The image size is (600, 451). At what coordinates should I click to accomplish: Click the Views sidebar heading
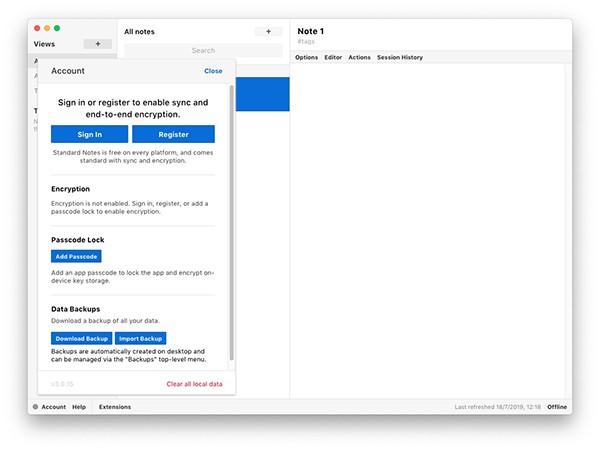pos(44,44)
